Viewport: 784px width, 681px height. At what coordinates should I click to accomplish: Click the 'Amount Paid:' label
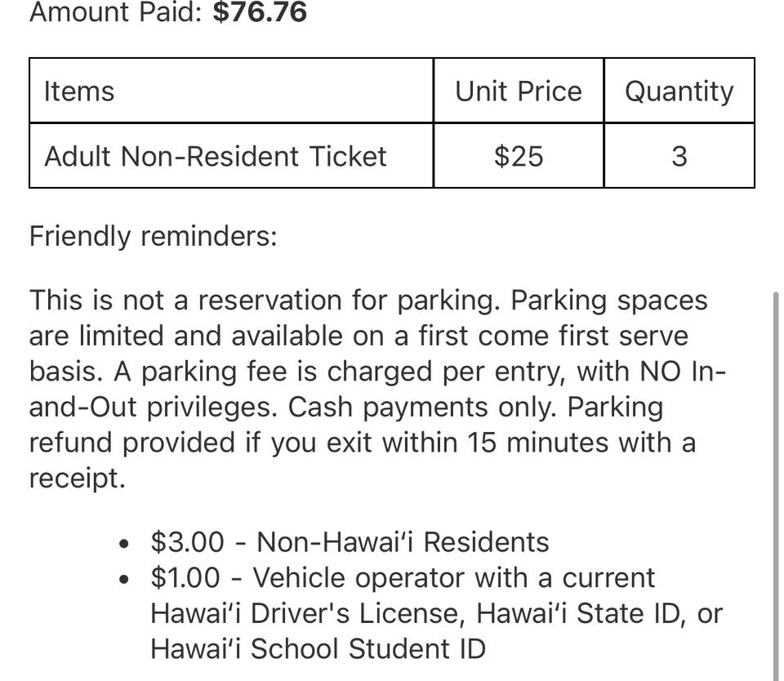[x=115, y=11]
